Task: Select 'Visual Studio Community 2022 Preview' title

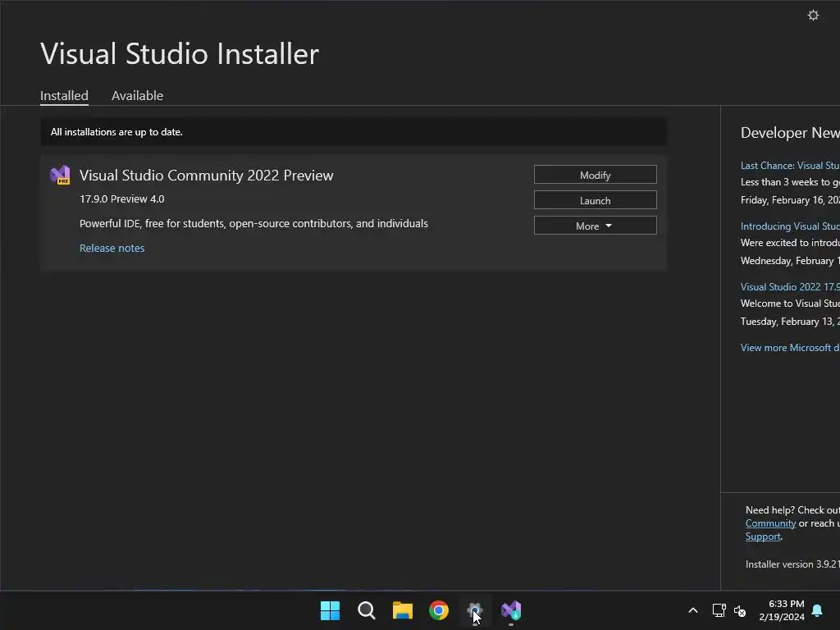Action: pyautogui.click(x=206, y=176)
